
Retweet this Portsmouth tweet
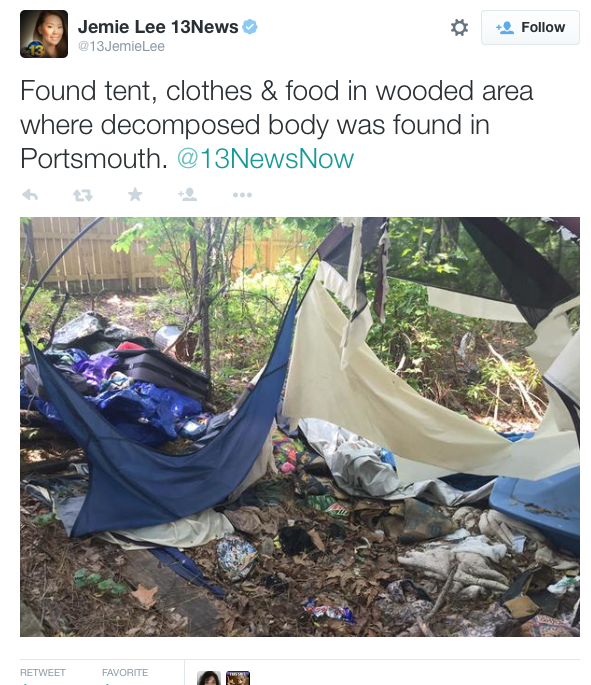(x=83, y=195)
